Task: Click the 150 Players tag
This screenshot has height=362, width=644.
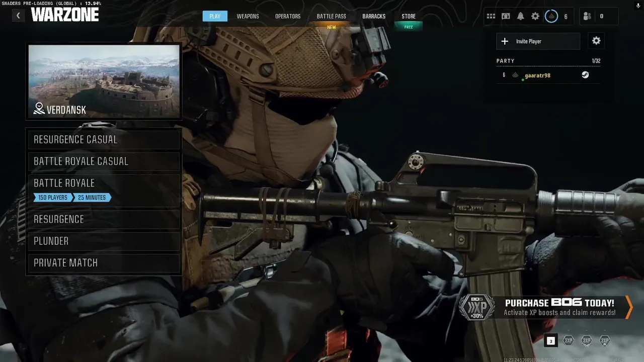Action: 53,198
